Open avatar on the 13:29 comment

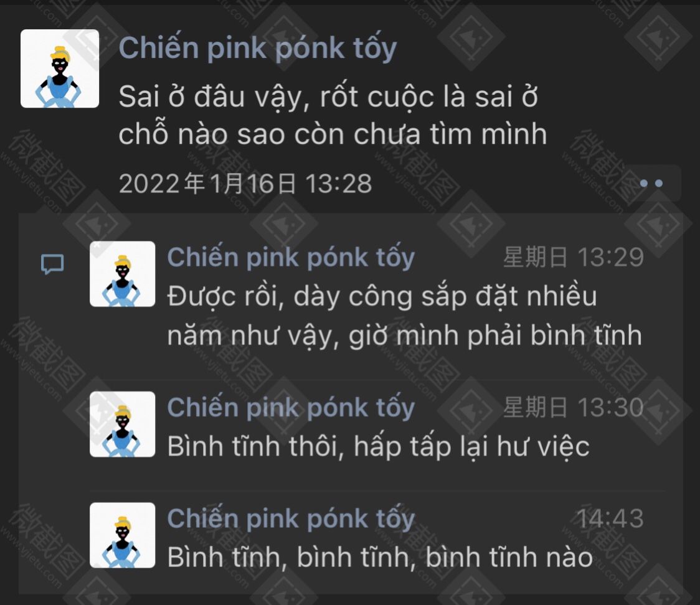tap(122, 274)
